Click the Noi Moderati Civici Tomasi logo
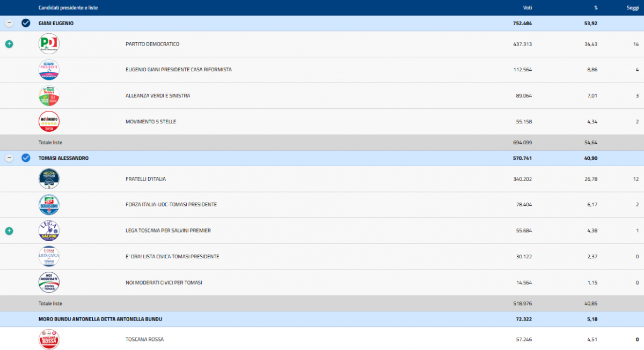Screen dimensions: 644x350 pos(49,282)
